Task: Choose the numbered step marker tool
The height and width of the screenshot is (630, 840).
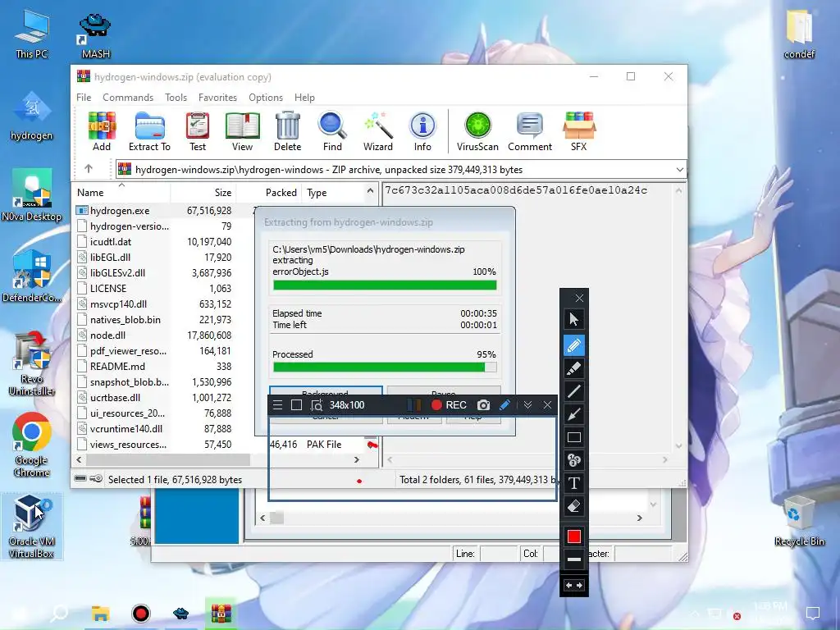Action: 573,460
